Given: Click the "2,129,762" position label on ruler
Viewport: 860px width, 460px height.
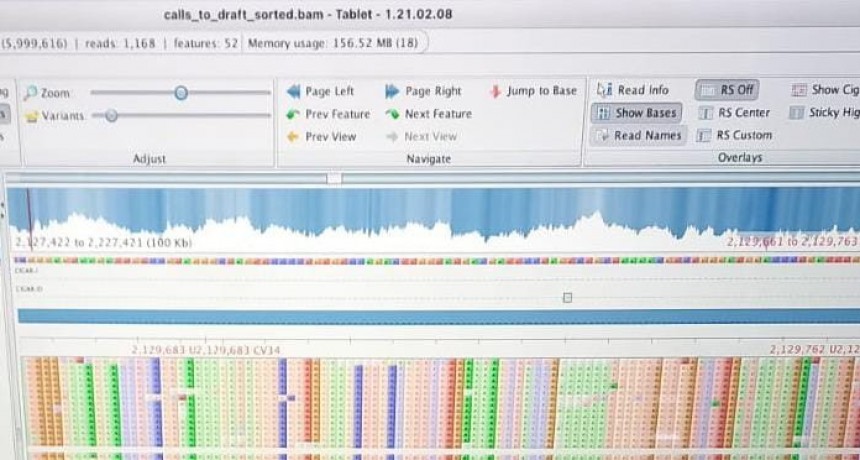Looking at the screenshot, I should pos(799,349).
